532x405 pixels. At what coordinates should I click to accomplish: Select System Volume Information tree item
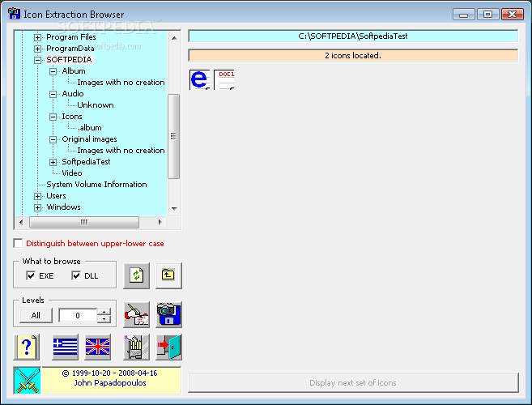pyautogui.click(x=96, y=185)
